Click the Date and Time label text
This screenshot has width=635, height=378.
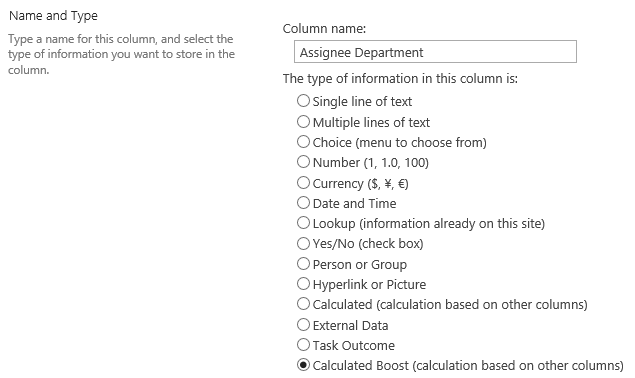[x=354, y=203]
